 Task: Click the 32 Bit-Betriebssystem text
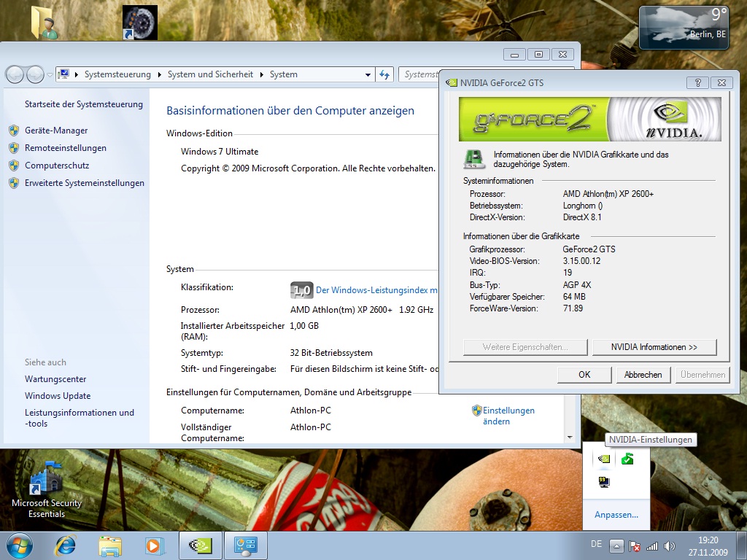pyautogui.click(x=331, y=353)
